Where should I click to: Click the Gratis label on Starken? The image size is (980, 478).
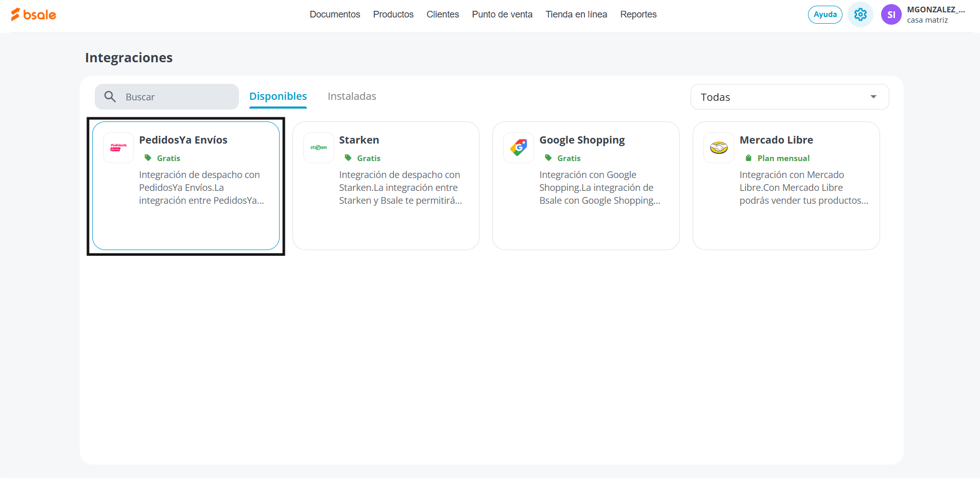coord(369,158)
